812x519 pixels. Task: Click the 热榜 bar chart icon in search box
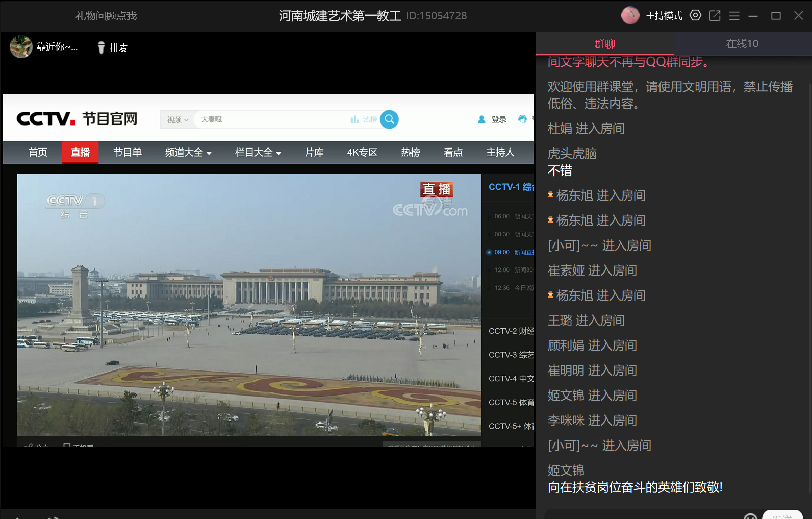[354, 119]
